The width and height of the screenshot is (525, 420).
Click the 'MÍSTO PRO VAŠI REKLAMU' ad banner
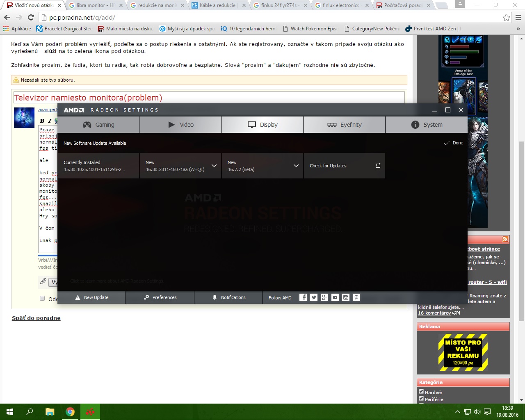[463, 352]
